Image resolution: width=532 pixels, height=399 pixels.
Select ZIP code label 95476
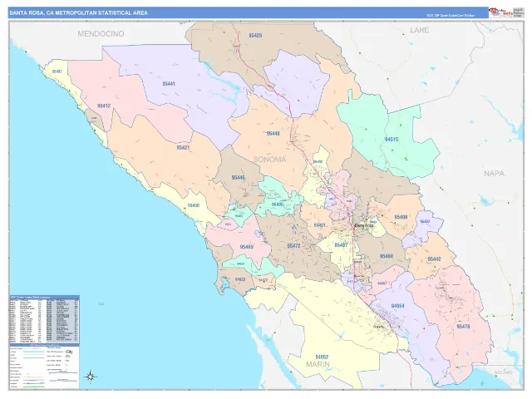pos(463,327)
